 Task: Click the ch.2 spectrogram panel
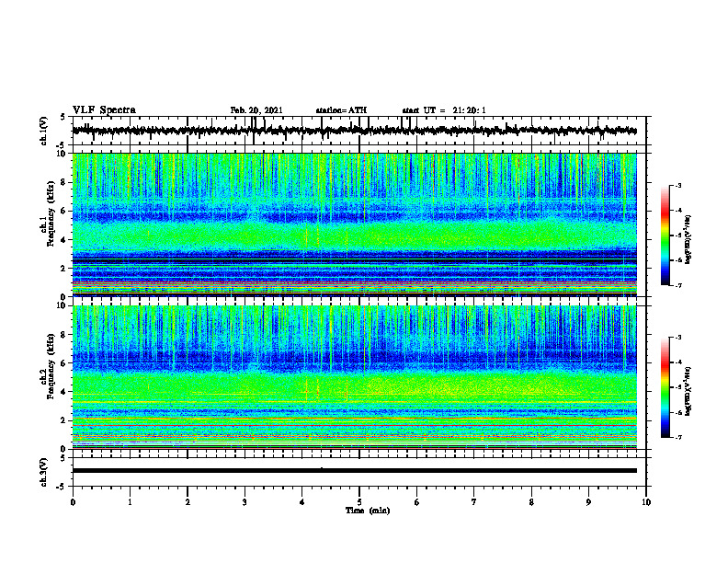point(355,377)
